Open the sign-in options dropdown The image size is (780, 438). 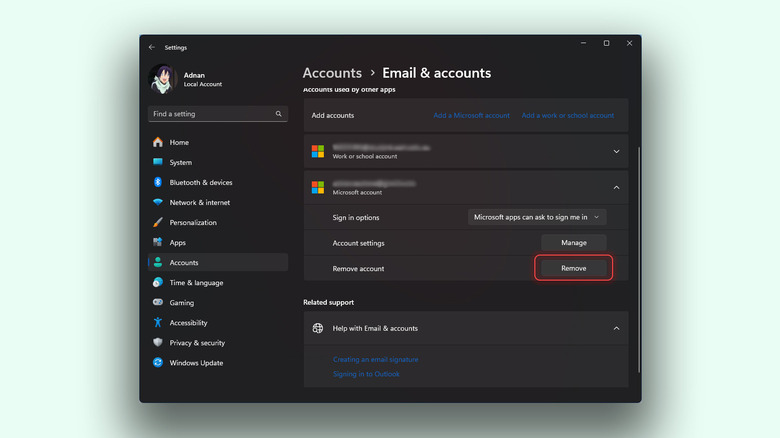coord(537,217)
